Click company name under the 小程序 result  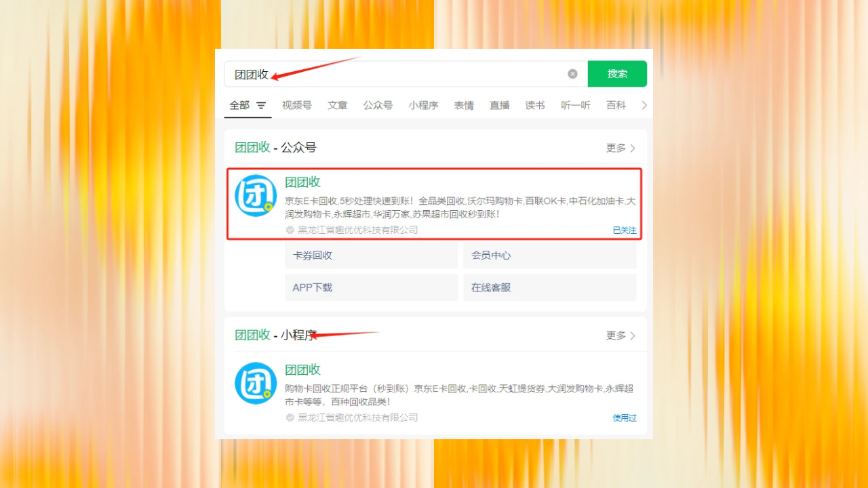pyautogui.click(x=358, y=418)
